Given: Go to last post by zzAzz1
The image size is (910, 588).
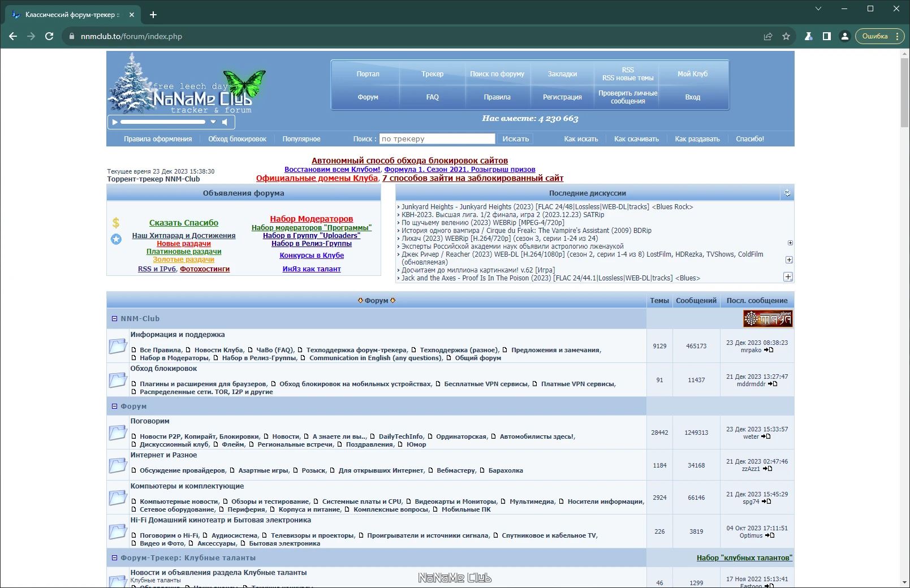Looking at the screenshot, I should click(767, 469).
